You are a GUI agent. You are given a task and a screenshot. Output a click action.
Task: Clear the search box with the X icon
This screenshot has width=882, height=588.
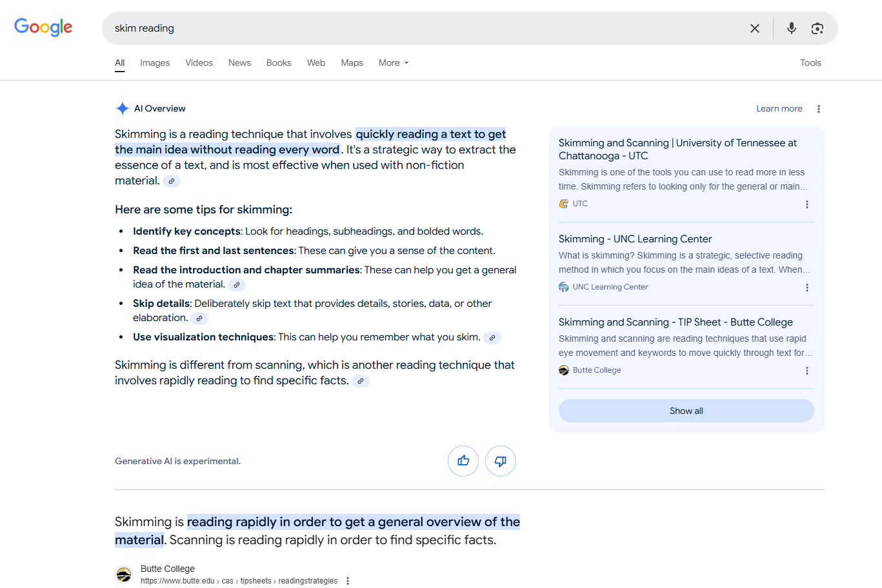coord(755,28)
